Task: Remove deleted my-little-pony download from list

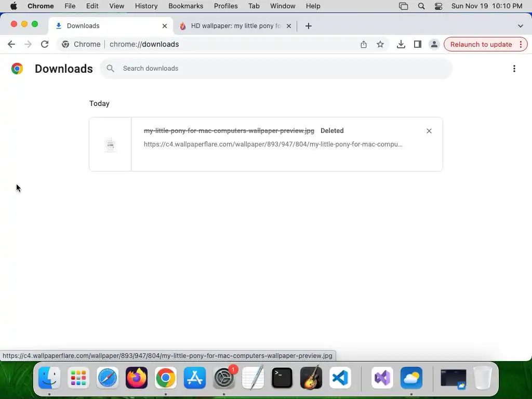Action: point(429,131)
